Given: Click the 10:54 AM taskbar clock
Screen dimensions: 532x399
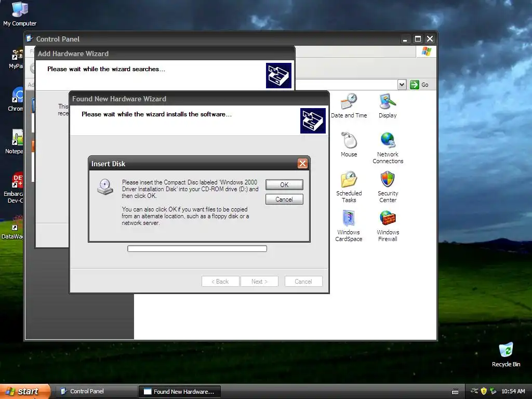Looking at the screenshot, I should (513, 391).
